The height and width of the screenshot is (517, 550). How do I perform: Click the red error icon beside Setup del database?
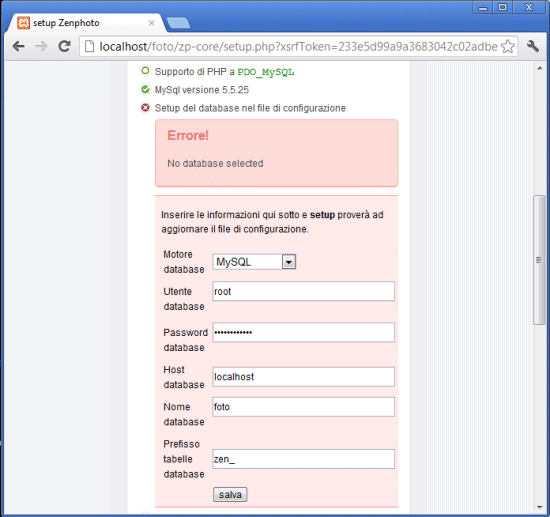point(145,108)
